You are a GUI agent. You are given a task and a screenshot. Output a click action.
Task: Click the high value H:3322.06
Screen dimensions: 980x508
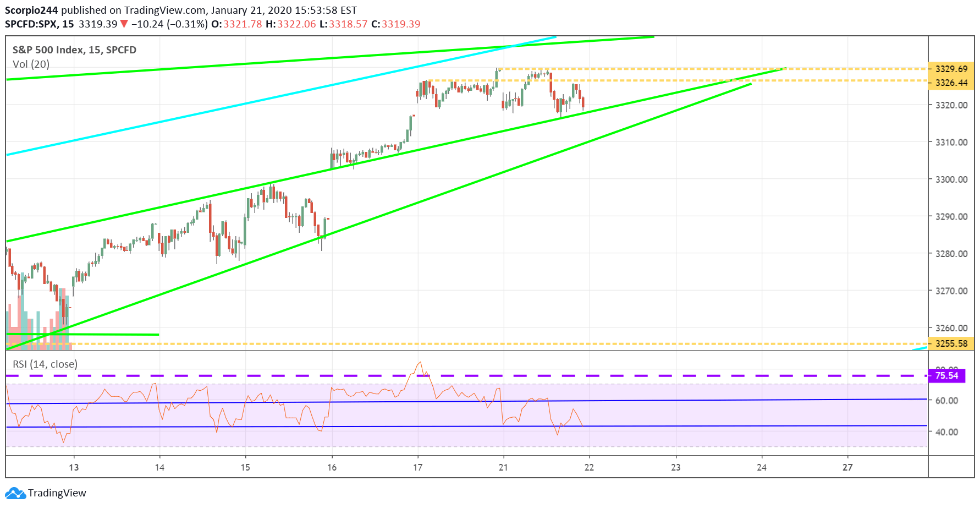[x=291, y=24]
